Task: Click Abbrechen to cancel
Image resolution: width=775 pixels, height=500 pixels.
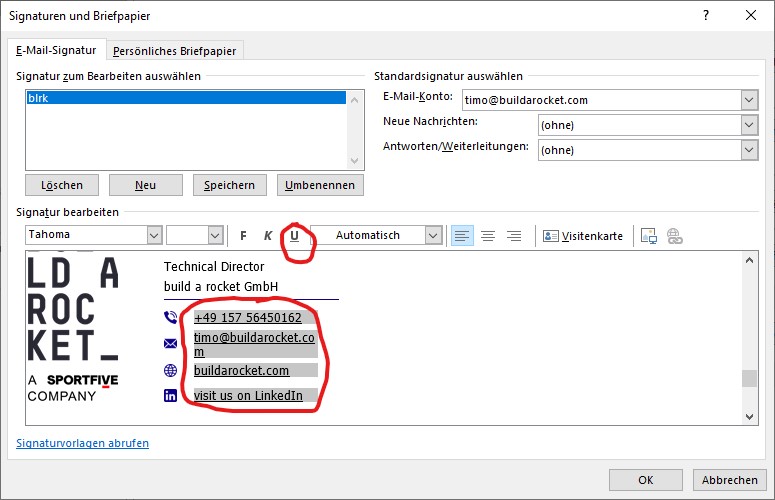Action: tap(730, 480)
